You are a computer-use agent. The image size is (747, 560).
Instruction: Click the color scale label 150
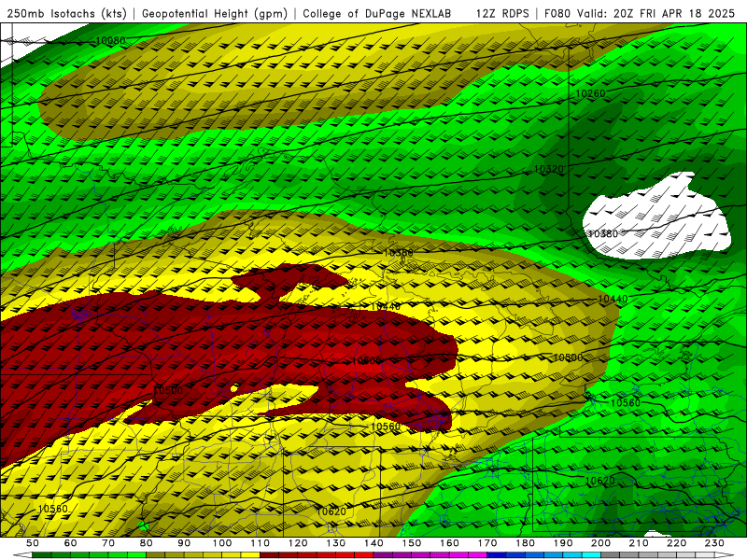(x=412, y=543)
